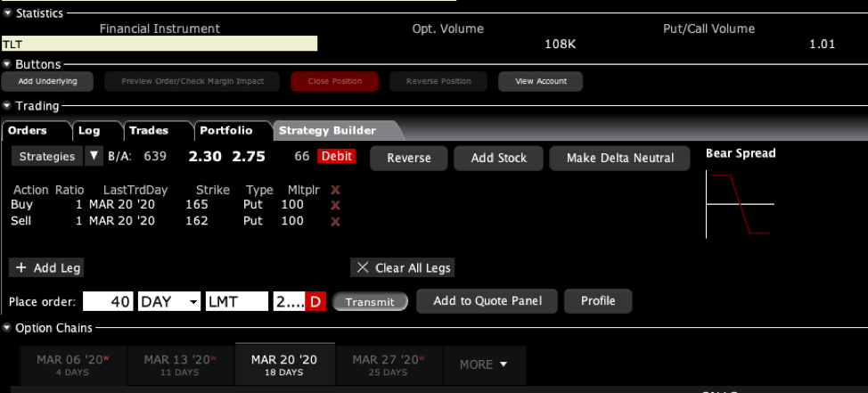The width and height of the screenshot is (868, 393).
Task: Open the Strategies dropdown arrow
Action: 94,157
